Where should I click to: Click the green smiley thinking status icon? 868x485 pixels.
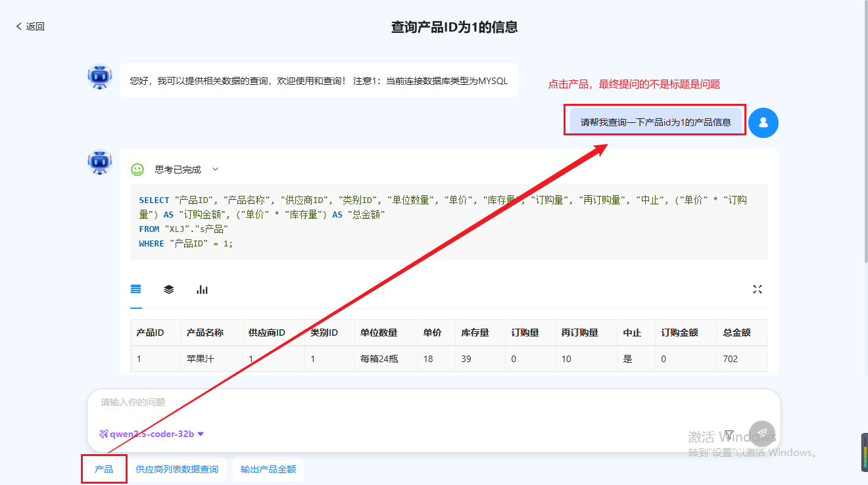pyautogui.click(x=137, y=170)
